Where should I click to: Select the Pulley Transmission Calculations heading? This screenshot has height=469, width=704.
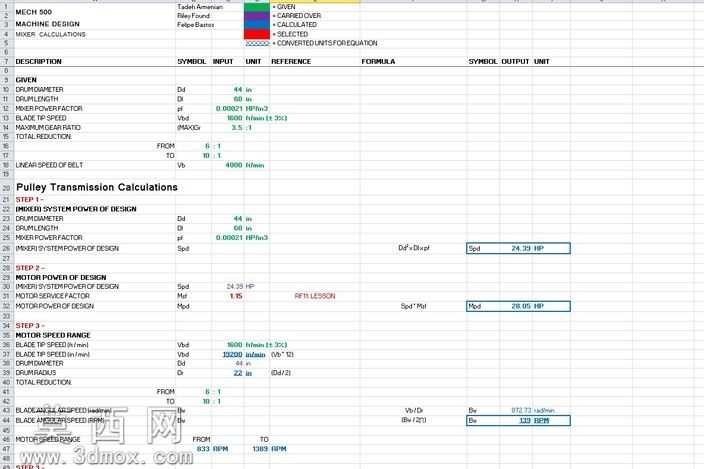tap(97, 187)
